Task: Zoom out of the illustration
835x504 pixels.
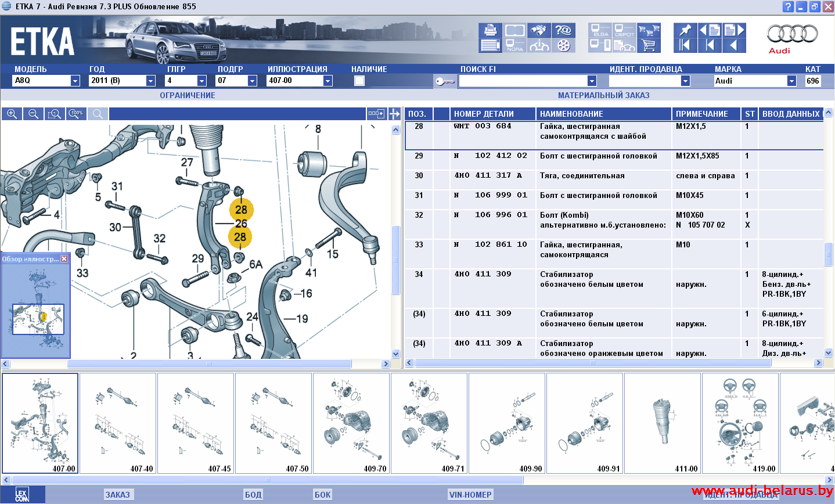Action: [33, 114]
